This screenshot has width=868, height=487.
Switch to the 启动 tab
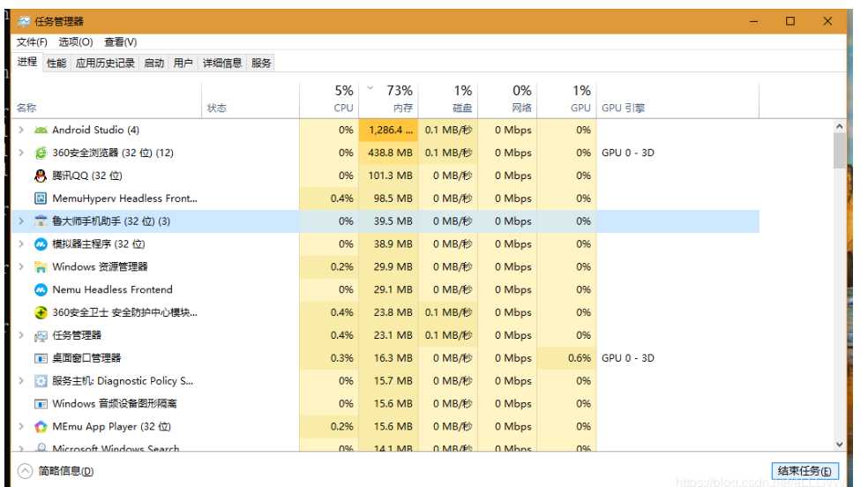pos(153,64)
